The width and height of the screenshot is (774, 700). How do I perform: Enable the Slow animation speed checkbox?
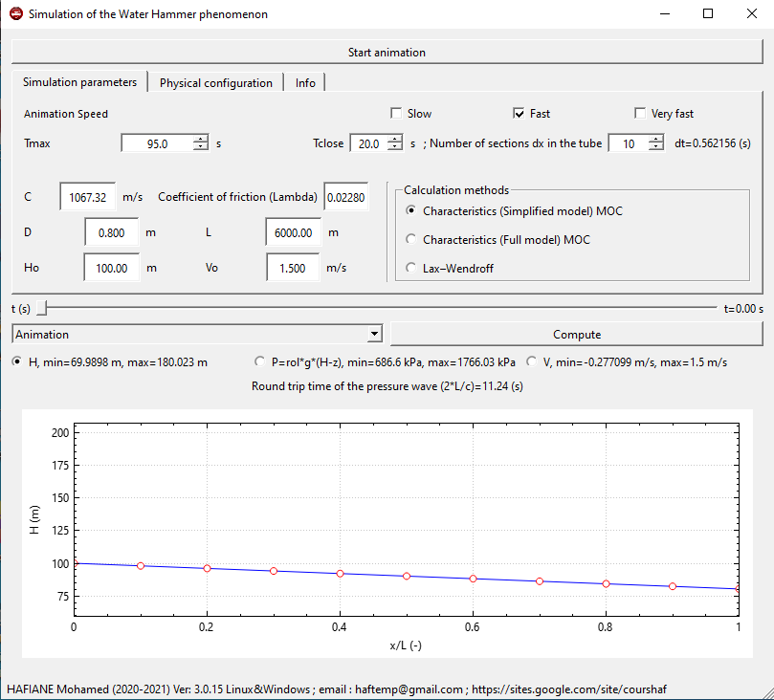click(396, 113)
